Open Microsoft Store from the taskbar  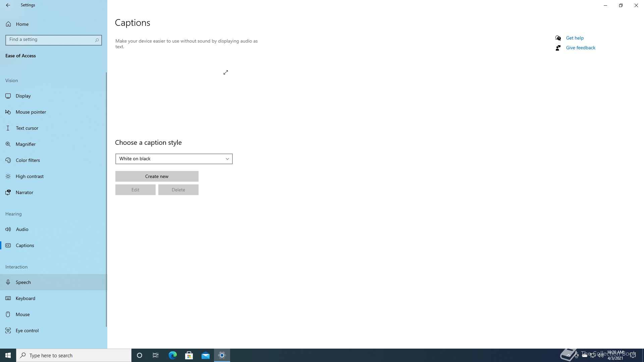(x=189, y=355)
